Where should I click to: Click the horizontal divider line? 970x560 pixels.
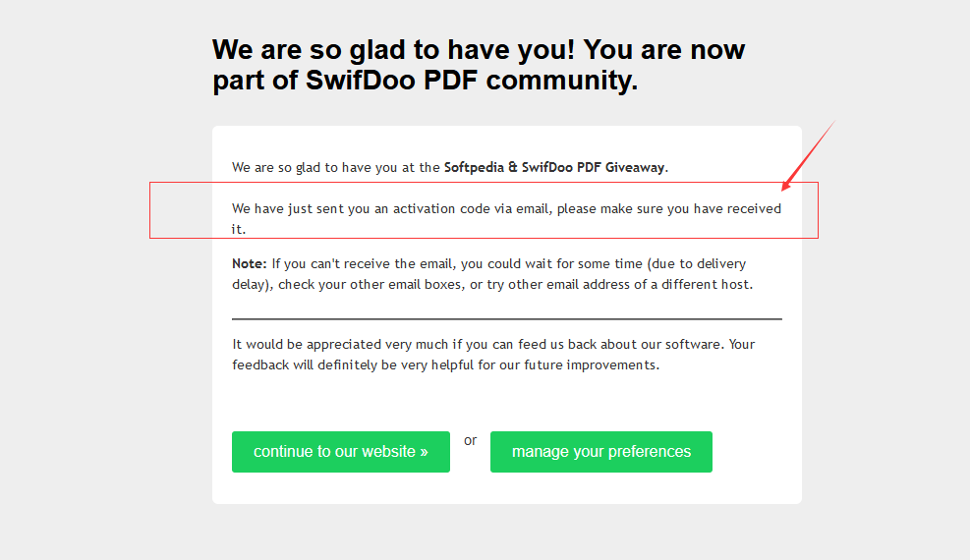[x=507, y=319]
